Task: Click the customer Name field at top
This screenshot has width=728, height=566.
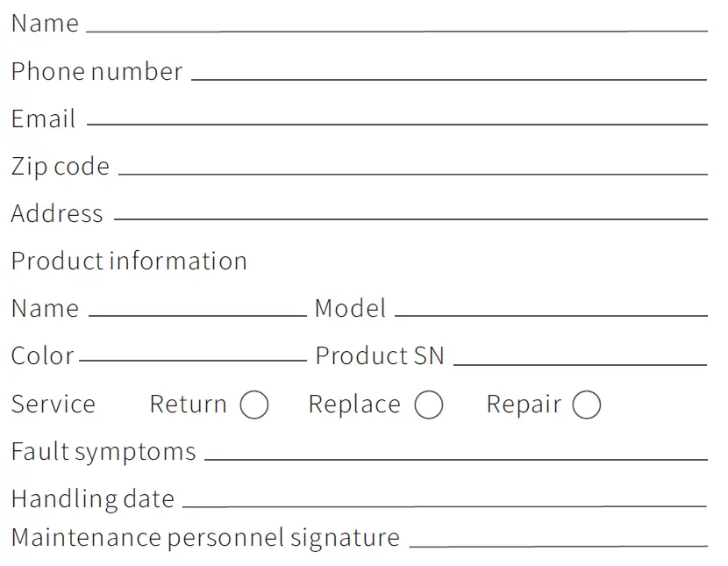Action: click(396, 25)
